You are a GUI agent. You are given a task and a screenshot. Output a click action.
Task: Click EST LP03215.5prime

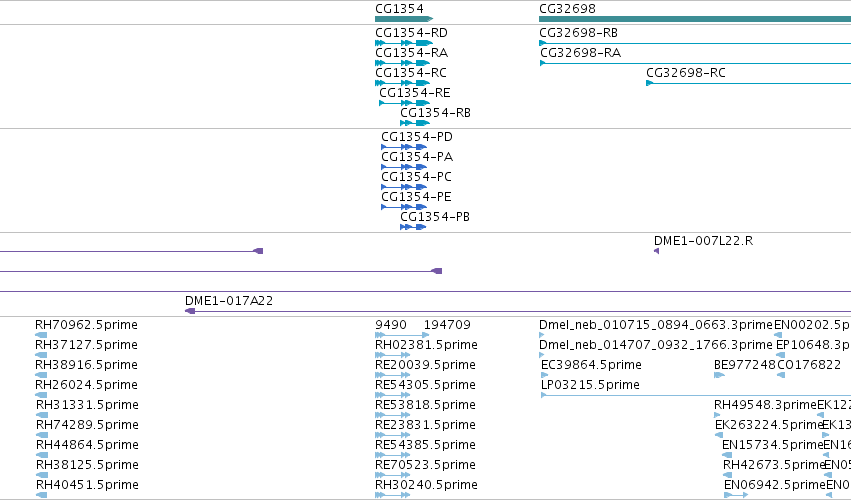coord(590,385)
